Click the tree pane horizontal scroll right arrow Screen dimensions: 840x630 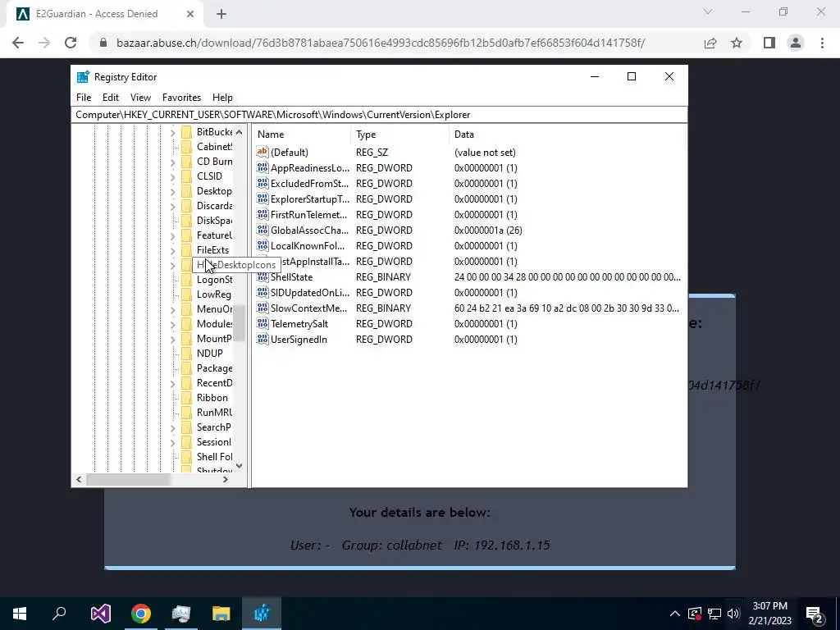tap(226, 479)
